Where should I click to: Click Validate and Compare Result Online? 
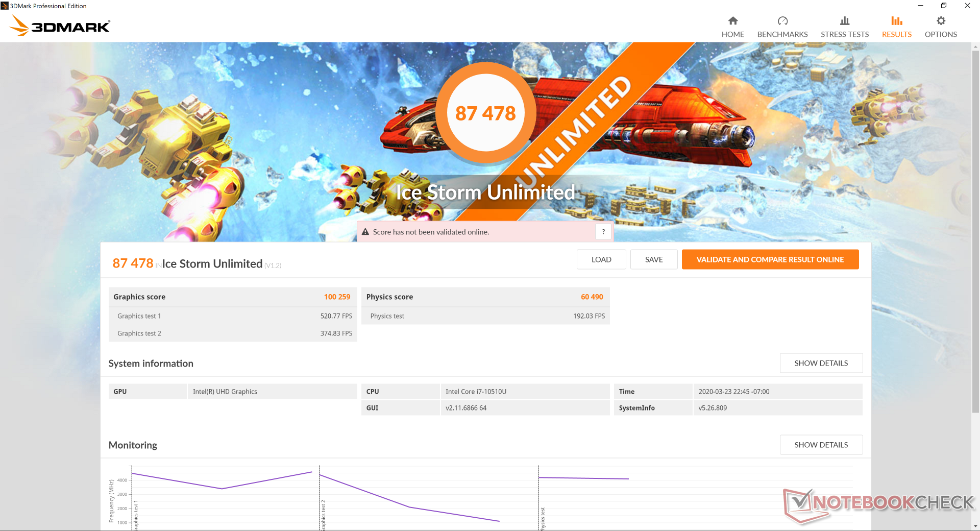[x=770, y=259]
